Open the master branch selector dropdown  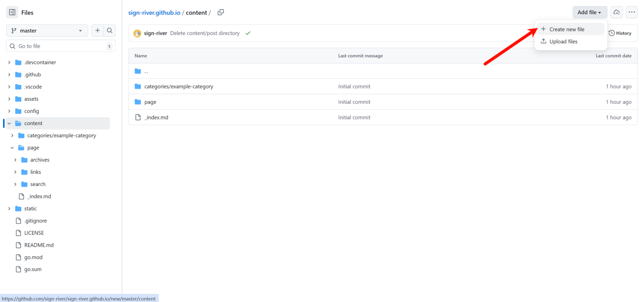tap(47, 31)
